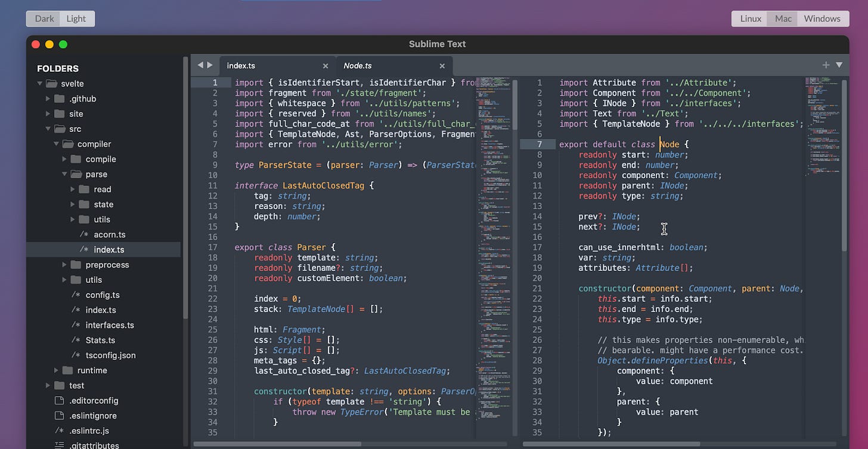
Task: Close the Node.ts tab
Action: [442, 66]
